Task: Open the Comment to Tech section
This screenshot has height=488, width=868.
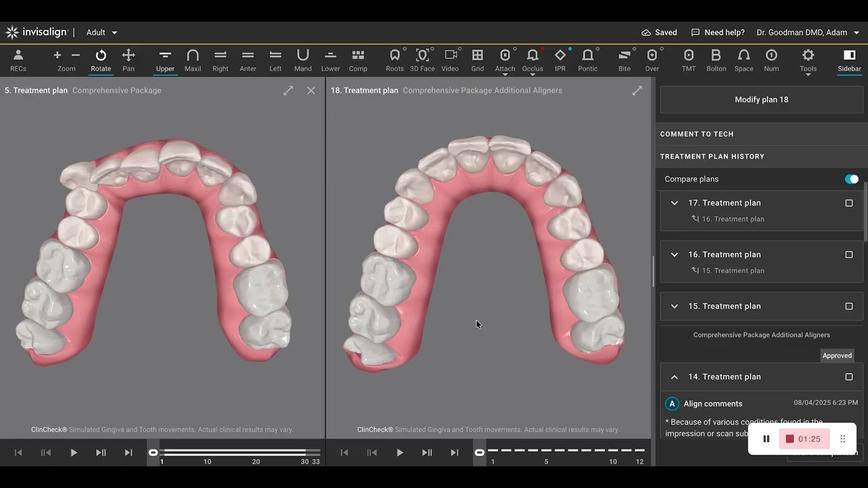Action: coord(762,134)
